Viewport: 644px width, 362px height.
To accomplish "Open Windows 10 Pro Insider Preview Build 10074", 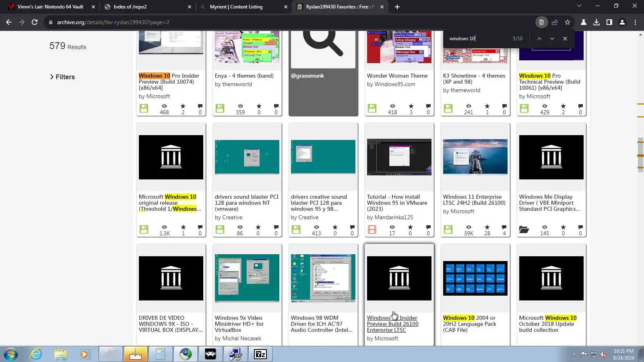I will pyautogui.click(x=169, y=82).
